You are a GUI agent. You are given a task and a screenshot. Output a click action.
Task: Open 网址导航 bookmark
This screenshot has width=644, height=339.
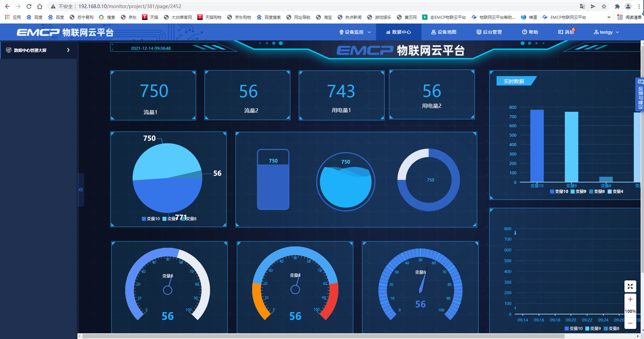tap(298, 17)
